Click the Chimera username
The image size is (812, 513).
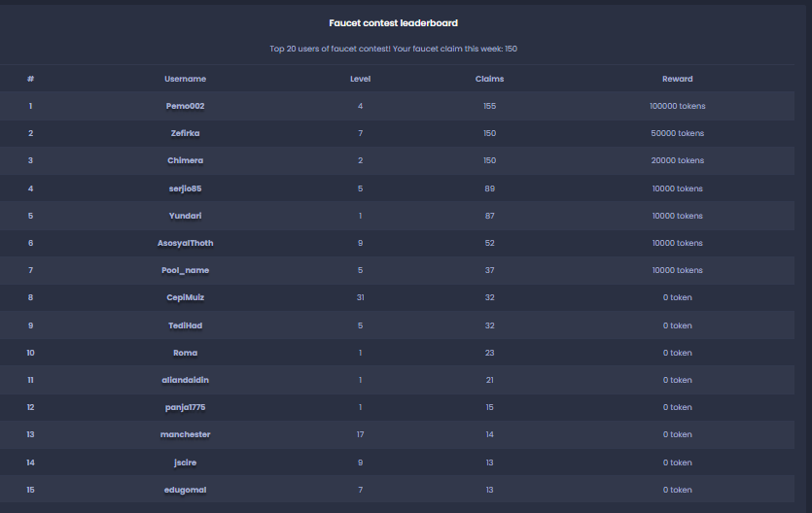coord(185,160)
